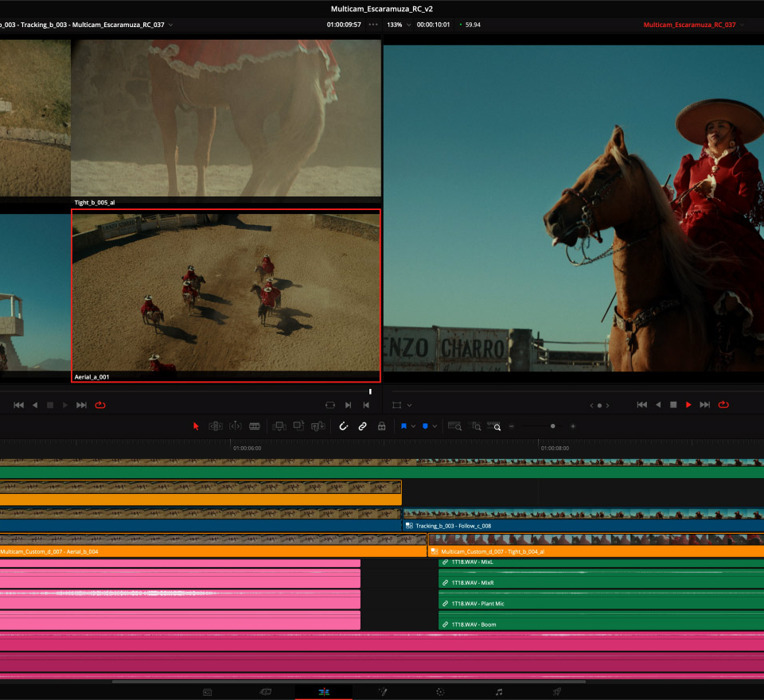Add a blue flag to clip

[403, 426]
